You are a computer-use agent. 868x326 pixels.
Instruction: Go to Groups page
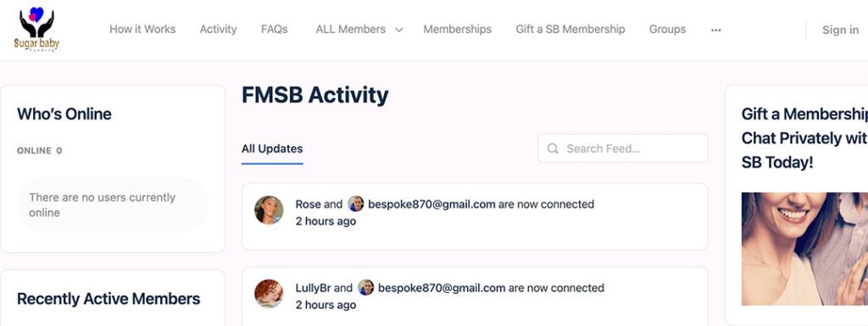[667, 30]
